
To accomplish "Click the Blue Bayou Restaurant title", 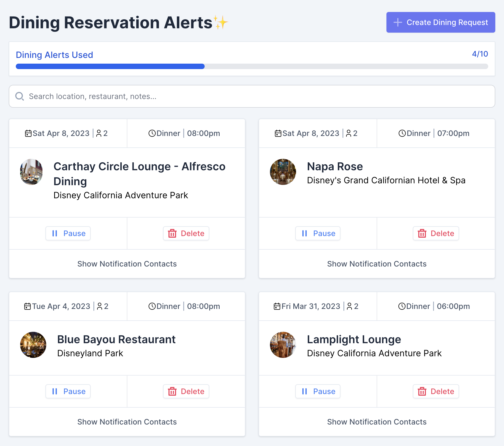I will click(116, 339).
